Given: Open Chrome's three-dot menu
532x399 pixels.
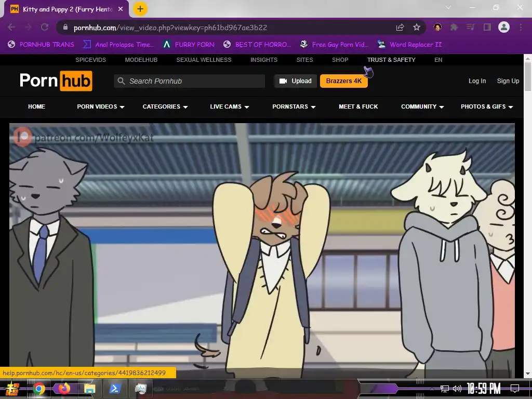Looking at the screenshot, I should tap(521, 28).
